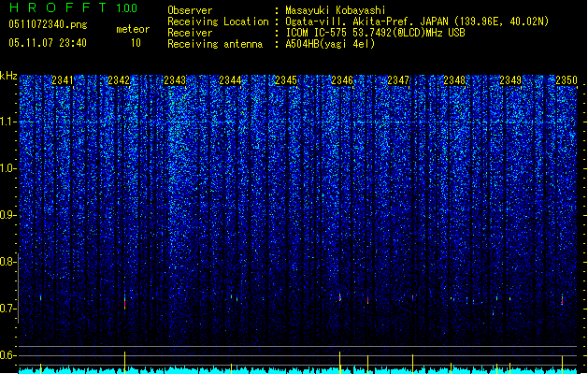Select the filename 0511072340.png
Image resolution: width=588 pixels, height=374 pixels.
(48, 24)
